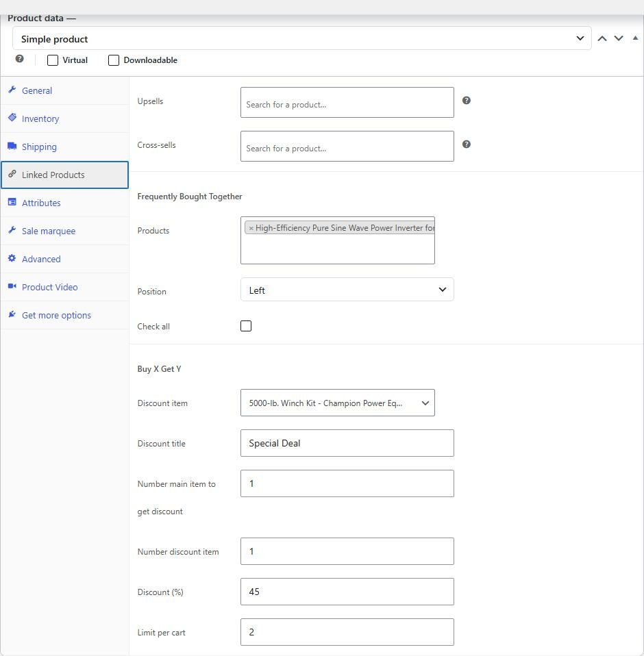644x656 pixels.
Task: Tick the Downloadable checkbox
Action: click(114, 60)
